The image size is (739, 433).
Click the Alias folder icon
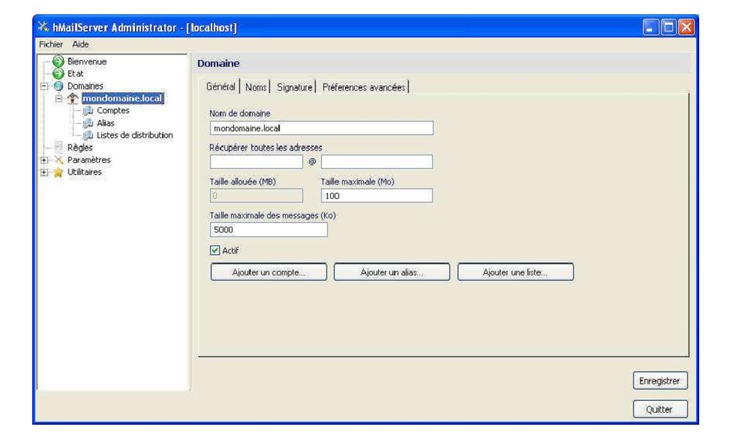click(x=88, y=123)
